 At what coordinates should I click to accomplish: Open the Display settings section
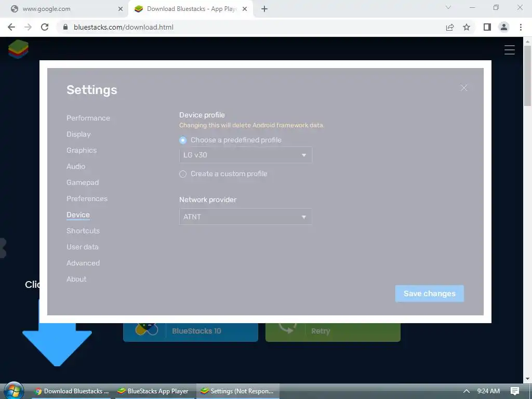pyautogui.click(x=78, y=135)
